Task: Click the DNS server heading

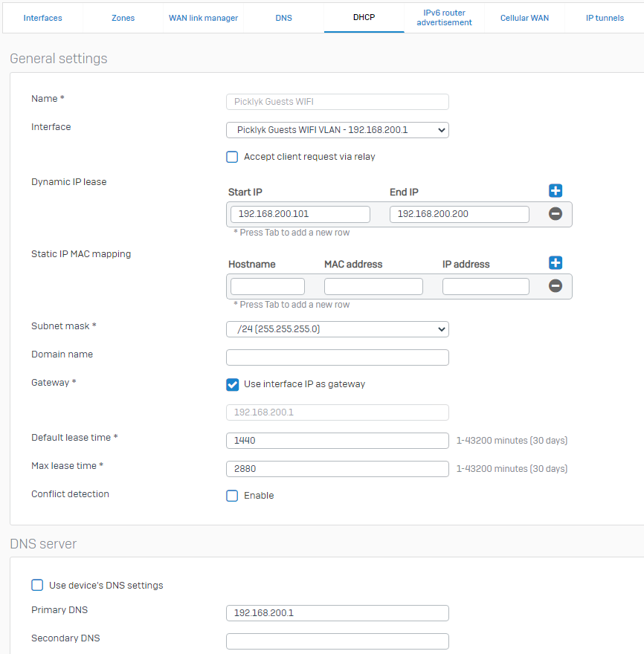Action: 43,544
